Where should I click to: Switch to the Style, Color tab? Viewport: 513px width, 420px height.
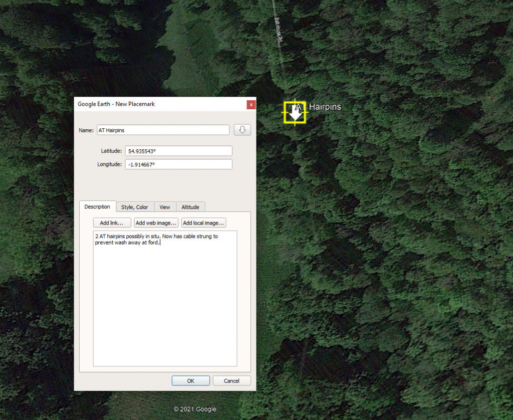pos(135,207)
